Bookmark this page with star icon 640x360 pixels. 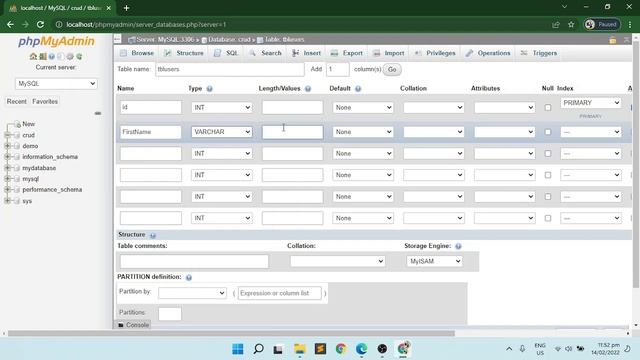click(571, 24)
